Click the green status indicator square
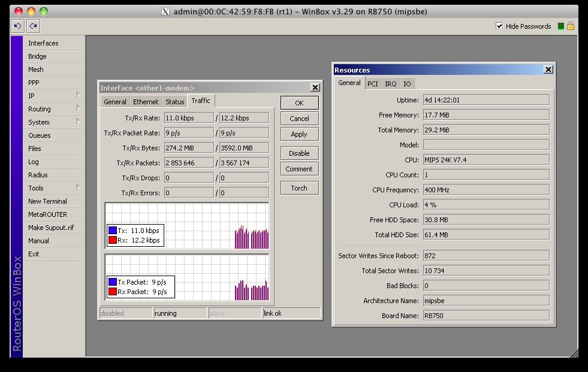Screen dimensions: 588x372 click(x=561, y=26)
